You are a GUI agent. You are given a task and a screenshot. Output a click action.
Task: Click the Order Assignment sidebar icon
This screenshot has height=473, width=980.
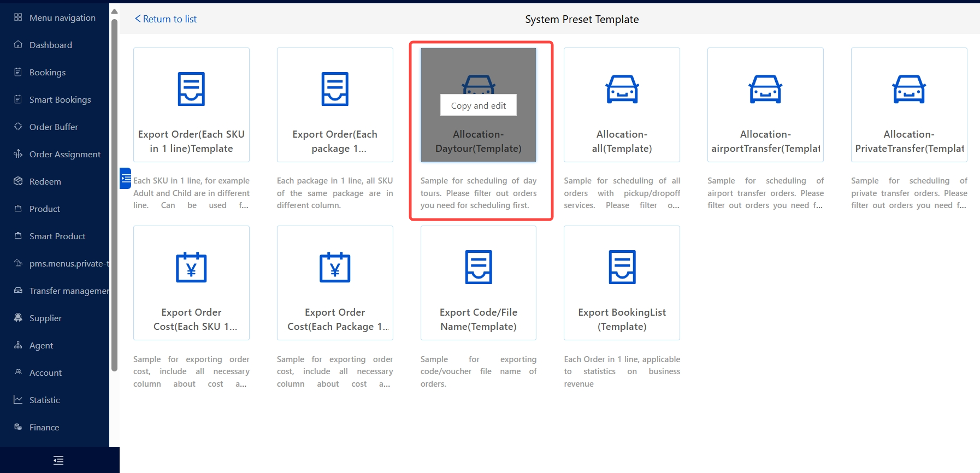coord(18,154)
